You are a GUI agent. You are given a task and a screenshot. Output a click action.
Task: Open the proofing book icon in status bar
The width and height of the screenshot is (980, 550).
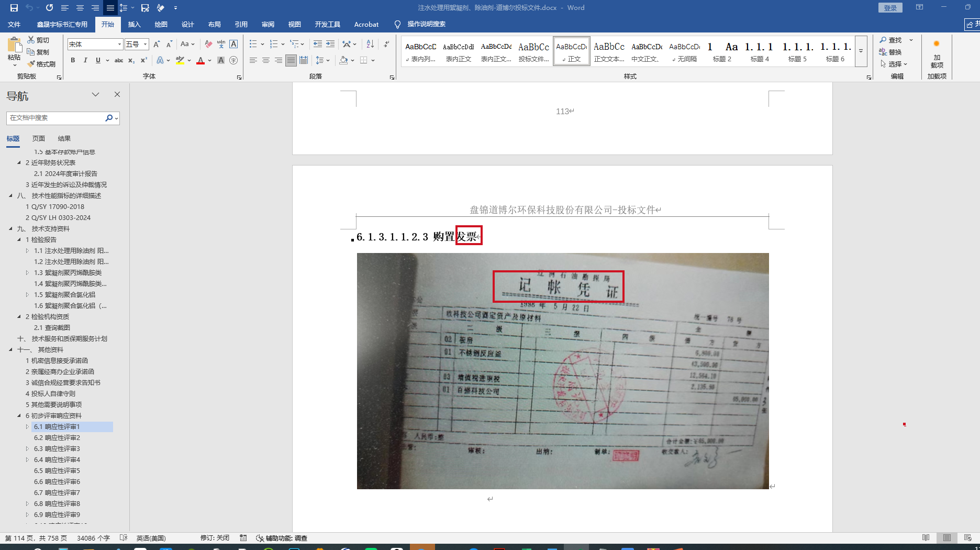point(124,538)
